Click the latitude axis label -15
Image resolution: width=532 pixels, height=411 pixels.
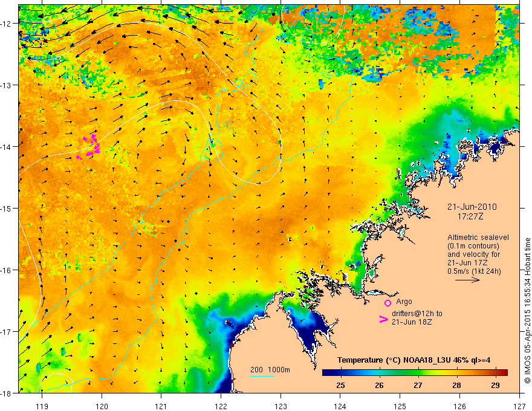(6, 208)
